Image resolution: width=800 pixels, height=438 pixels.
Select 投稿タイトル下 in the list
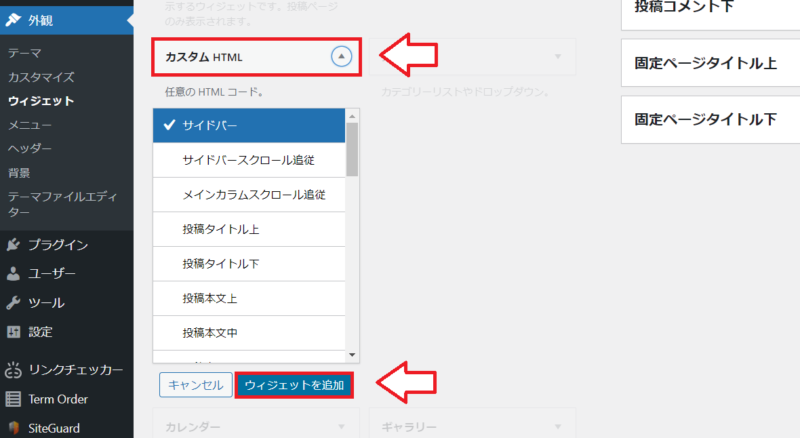coord(249,264)
